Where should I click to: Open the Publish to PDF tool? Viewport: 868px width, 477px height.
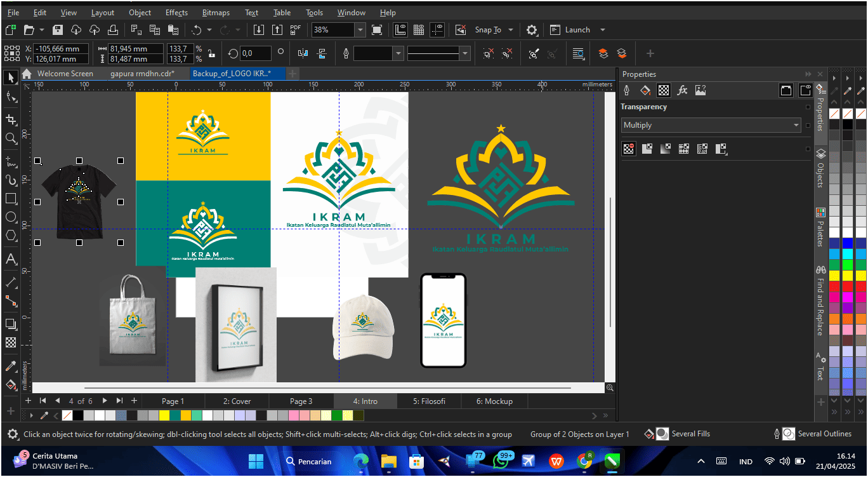(294, 29)
